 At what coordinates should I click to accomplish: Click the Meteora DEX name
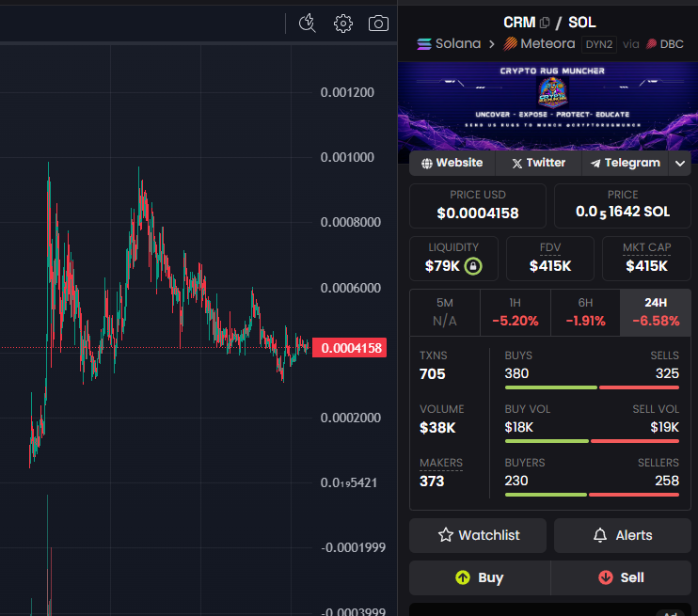point(547,43)
